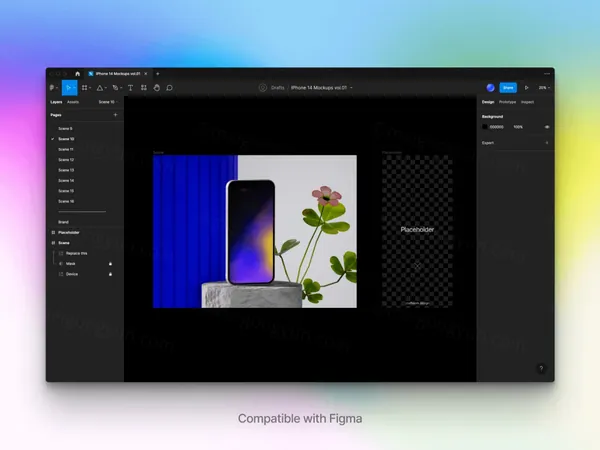Open the Figma main menu icon
This screenshot has height=450, width=600.
click(53, 88)
